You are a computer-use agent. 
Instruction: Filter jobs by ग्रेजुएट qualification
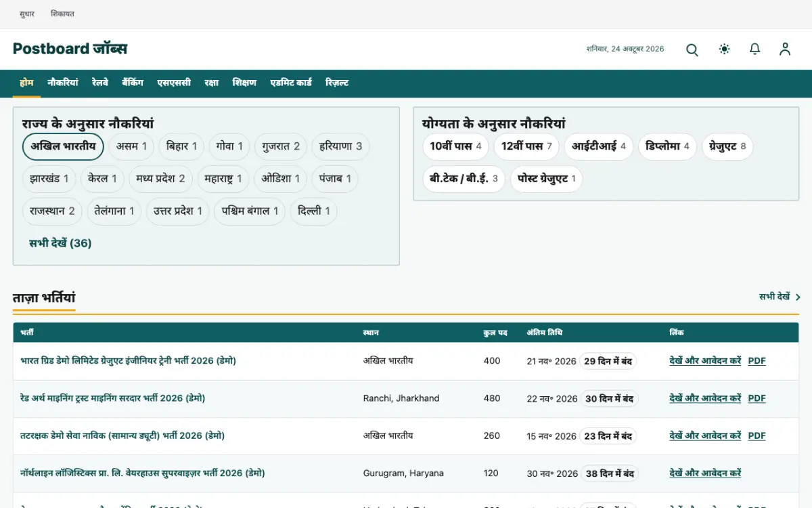(727, 146)
